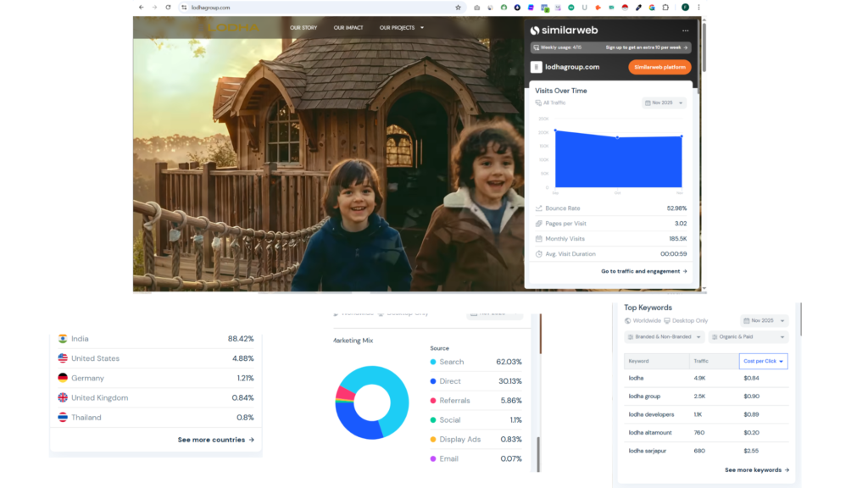Click the Bounce Rate chart icon
The width and height of the screenshot is (868, 488).
coord(537,208)
